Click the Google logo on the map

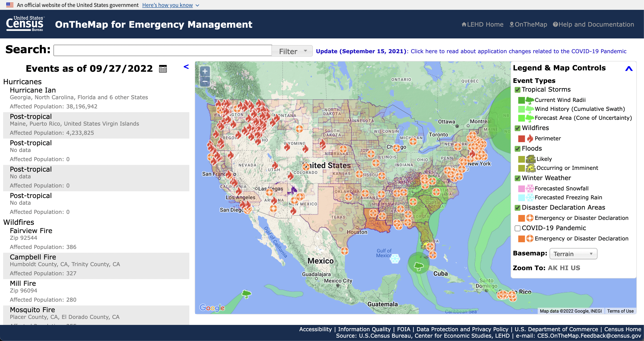pyautogui.click(x=212, y=308)
